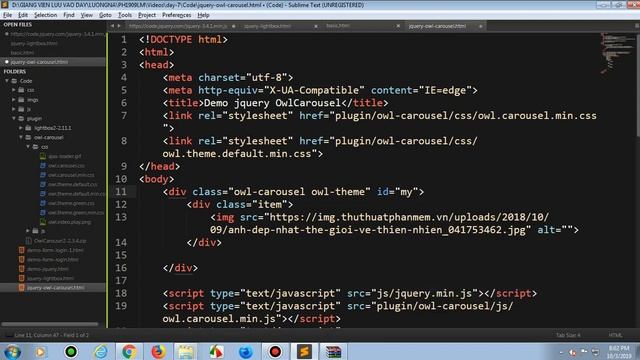Open owl.theme.green.css in the sidebar
640x360 pixels.
[71, 203]
